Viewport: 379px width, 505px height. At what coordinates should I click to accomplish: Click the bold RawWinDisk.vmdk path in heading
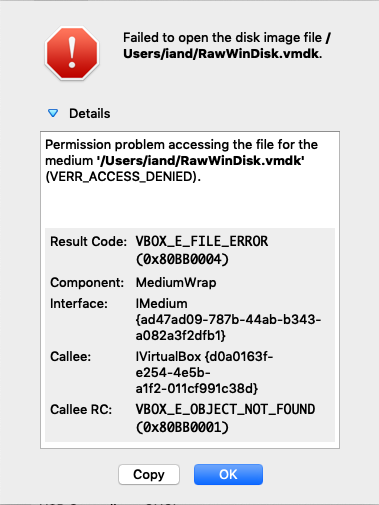223,53
